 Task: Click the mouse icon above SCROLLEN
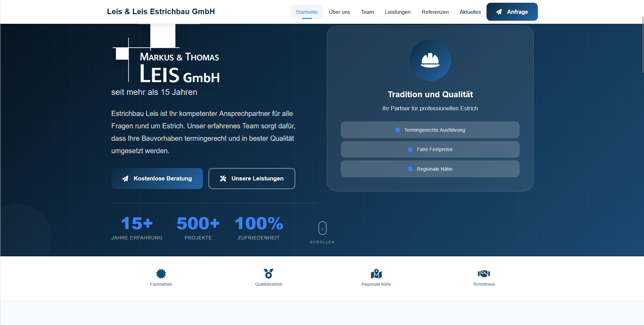coord(322,228)
